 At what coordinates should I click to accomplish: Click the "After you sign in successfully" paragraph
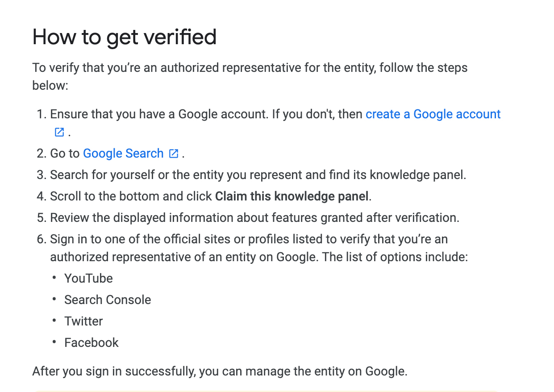220,371
